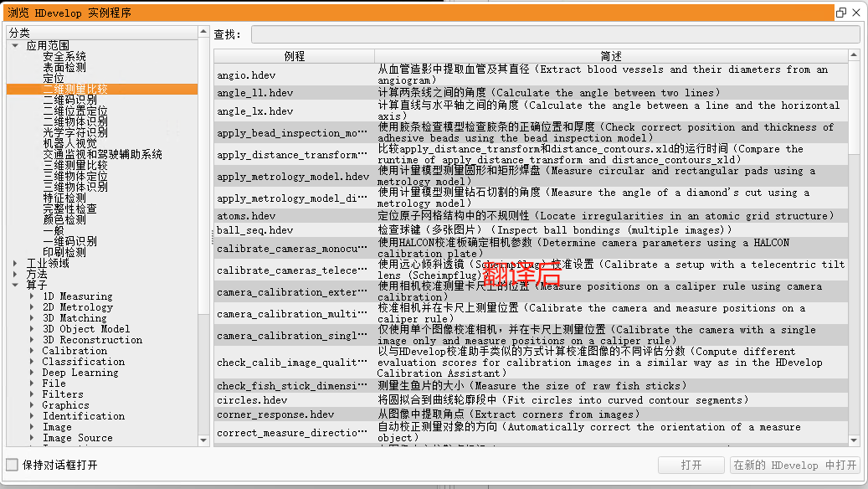This screenshot has width=868, height=489.
Task: Click the 打开 button
Action: click(691, 466)
